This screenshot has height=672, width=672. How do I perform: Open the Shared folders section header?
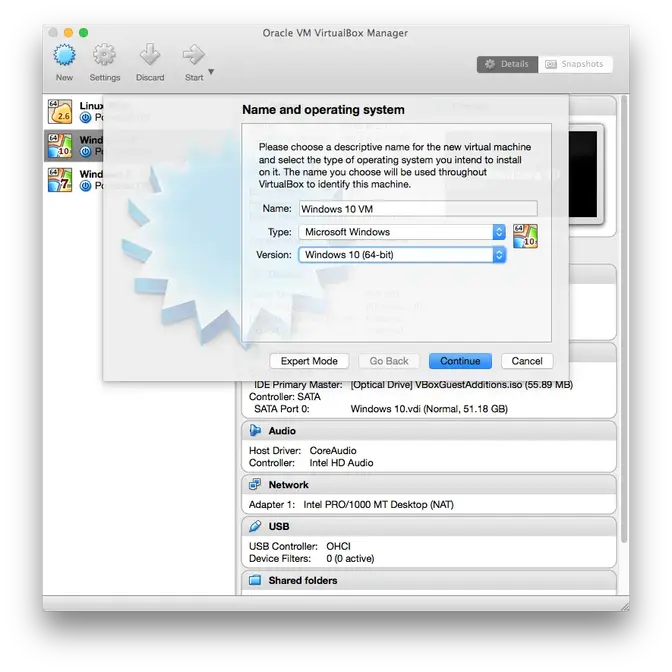(429, 580)
